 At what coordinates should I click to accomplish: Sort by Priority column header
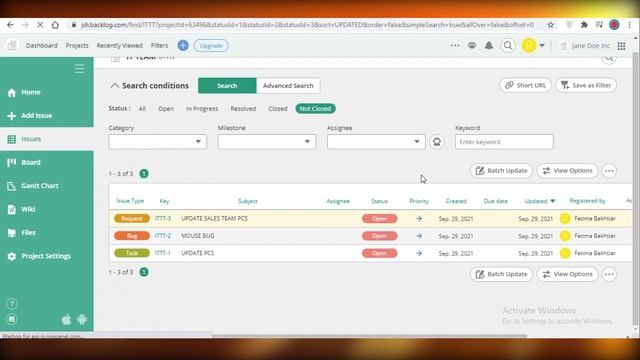coord(419,201)
